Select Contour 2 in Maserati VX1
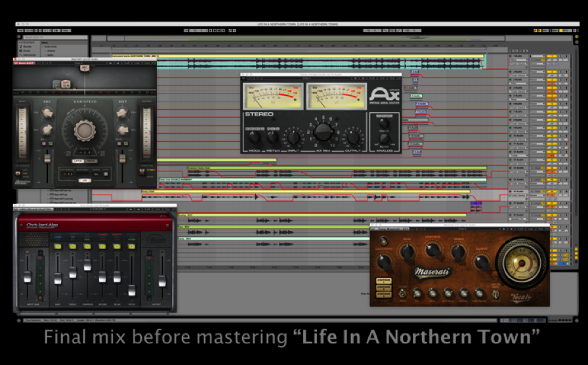The width and height of the screenshot is (588, 365). (384, 288)
